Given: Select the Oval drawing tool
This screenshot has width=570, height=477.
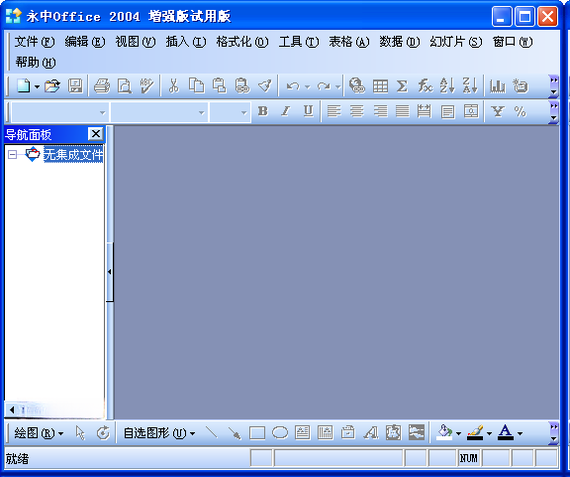Looking at the screenshot, I should point(280,433).
